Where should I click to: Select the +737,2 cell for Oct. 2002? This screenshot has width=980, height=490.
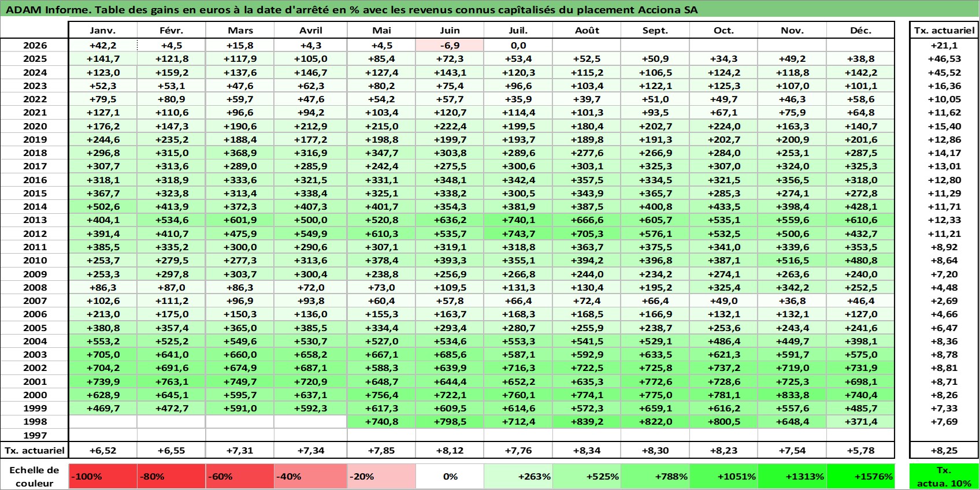click(x=723, y=367)
